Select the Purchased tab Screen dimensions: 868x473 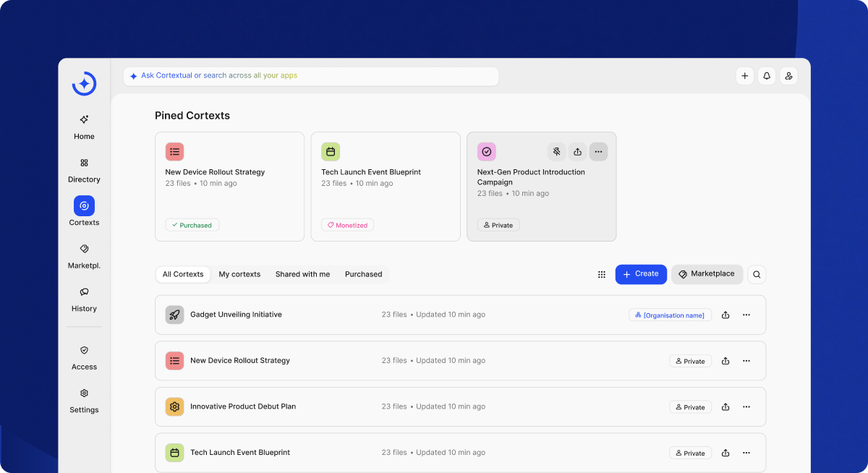coord(363,275)
